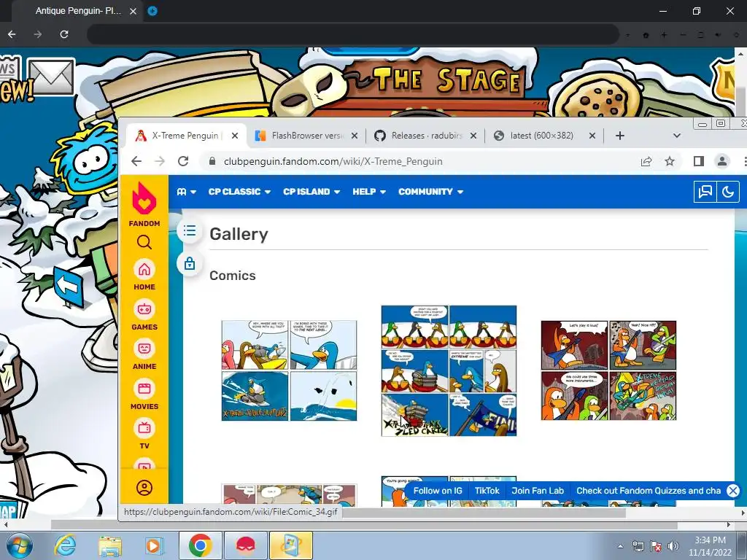The height and width of the screenshot is (560, 747).
Task: Open the discussions chat icon
Action: pos(705,192)
